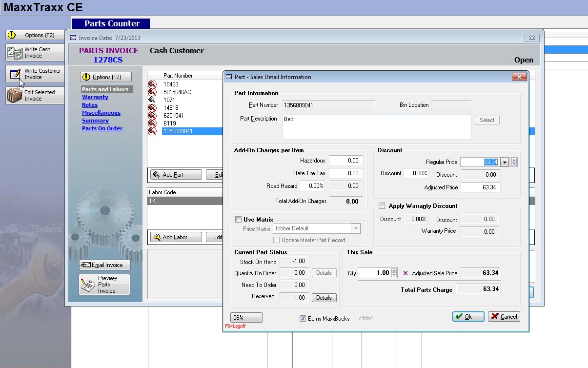This screenshot has width=588, height=368.
Task: Click the part icon beside 5015646AC
Action: click(153, 92)
